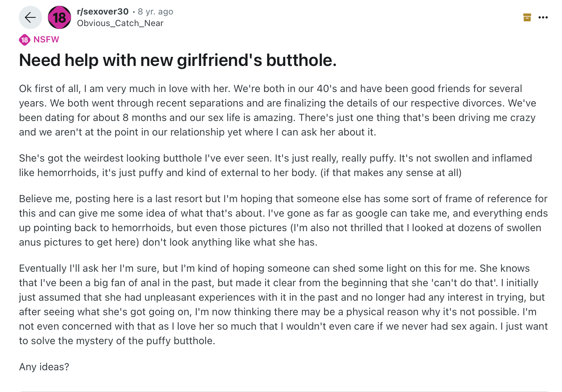Click the post title heading
562x392 pixels.
pyautogui.click(x=178, y=60)
